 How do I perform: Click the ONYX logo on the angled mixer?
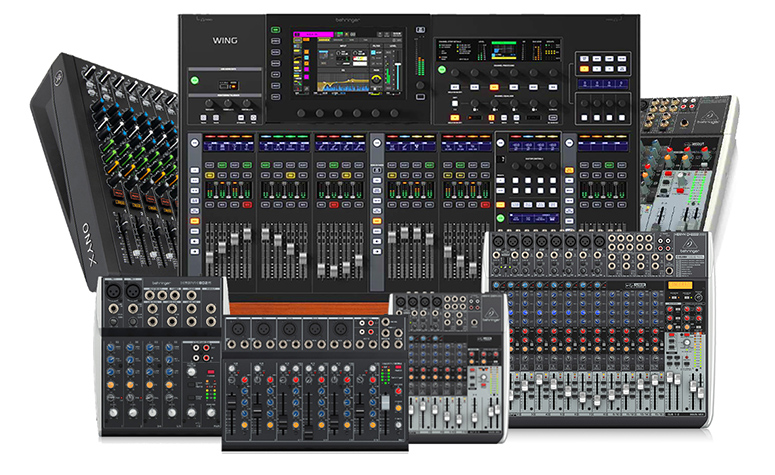coord(89,245)
